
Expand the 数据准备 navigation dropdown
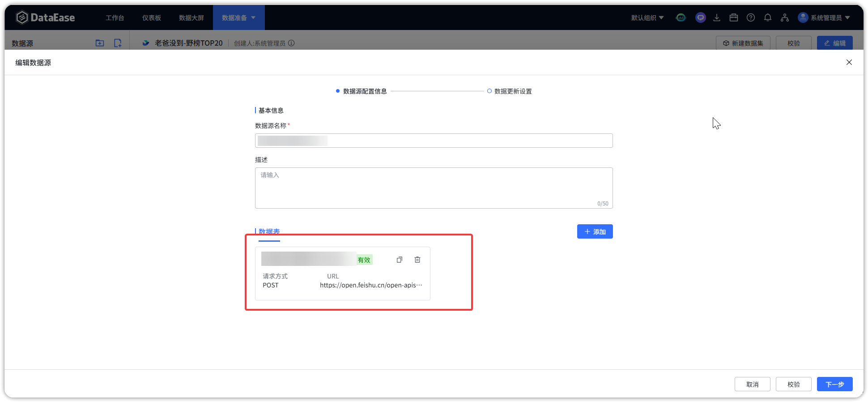click(238, 17)
